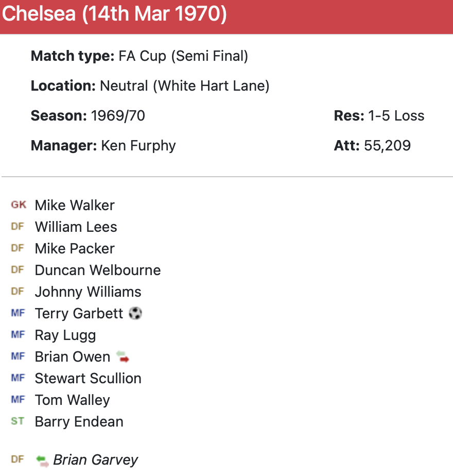453x476 pixels.
Task: Click the DF badge beside William Lees
Action: coord(18,227)
